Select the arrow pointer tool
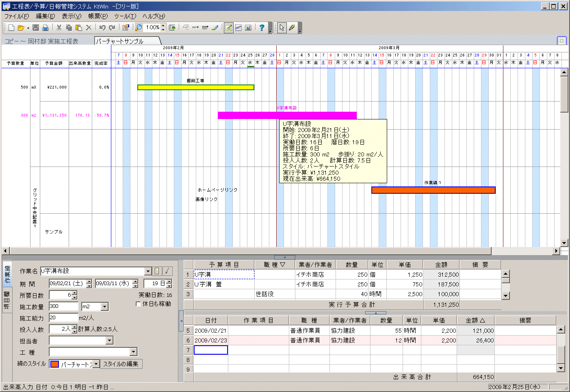 (282, 28)
